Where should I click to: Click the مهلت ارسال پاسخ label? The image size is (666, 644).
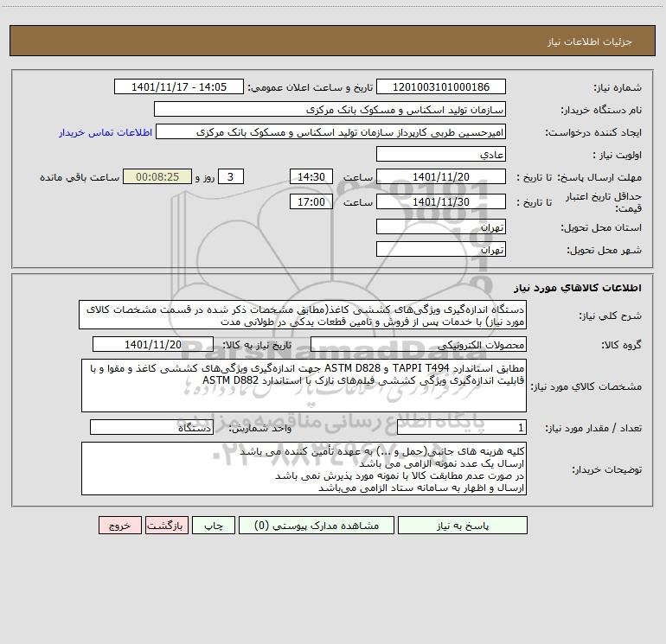(600, 177)
